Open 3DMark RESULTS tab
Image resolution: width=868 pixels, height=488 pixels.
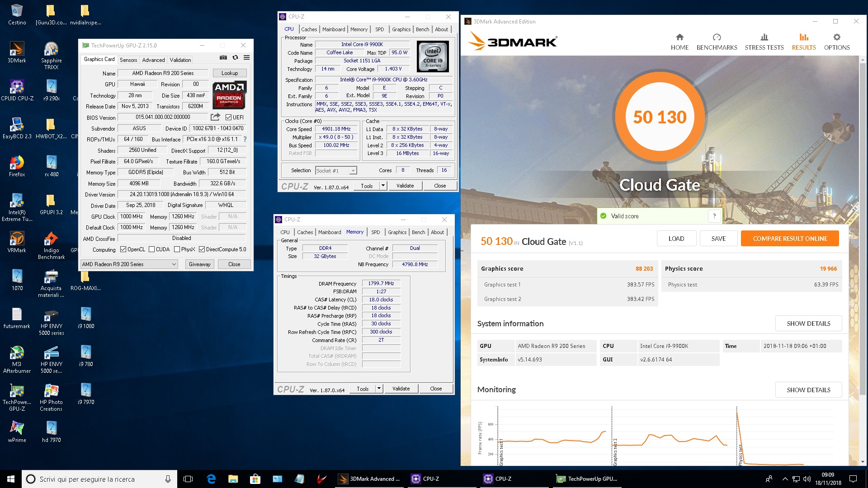[x=804, y=42]
